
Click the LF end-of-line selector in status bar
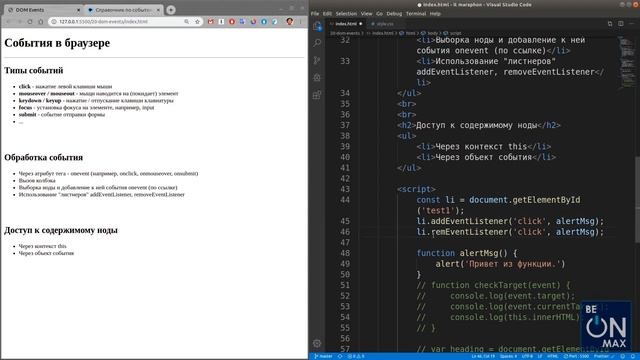pos(540,356)
